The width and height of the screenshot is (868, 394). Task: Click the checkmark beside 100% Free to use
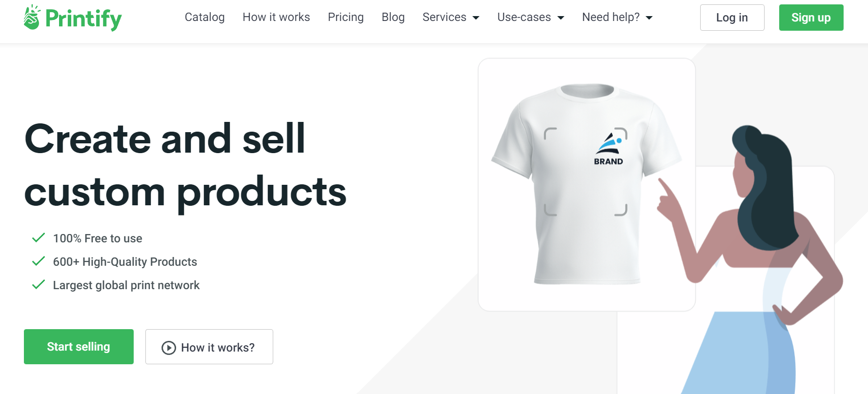point(39,238)
